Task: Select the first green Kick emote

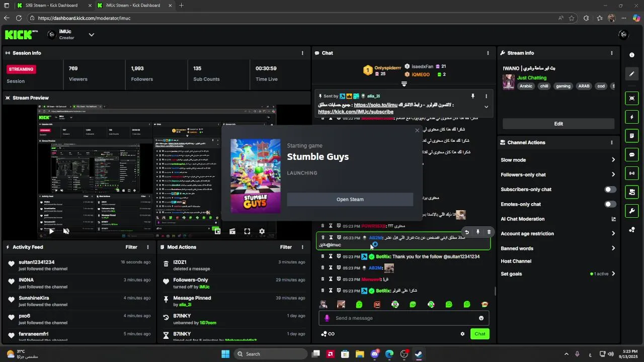Action: coord(359,304)
